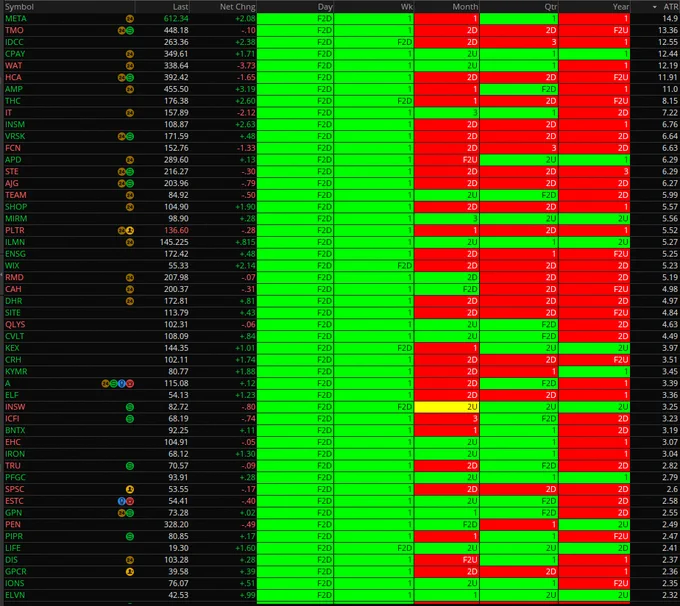The image size is (680, 606).
Task: Click the orange 24 icon beside RMD
Action: [x=130, y=277]
